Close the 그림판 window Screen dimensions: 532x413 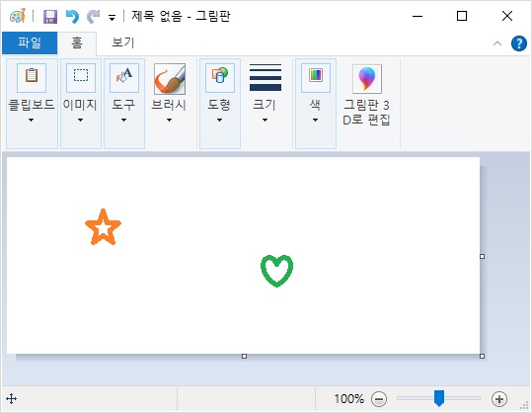tap(507, 16)
